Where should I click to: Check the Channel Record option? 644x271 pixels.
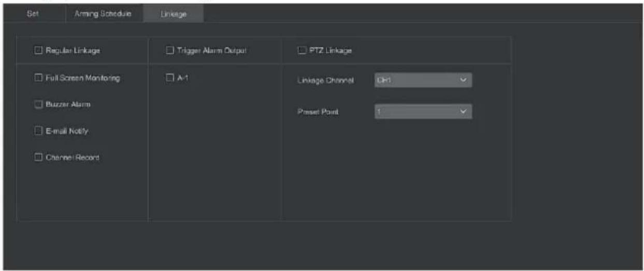point(37,158)
